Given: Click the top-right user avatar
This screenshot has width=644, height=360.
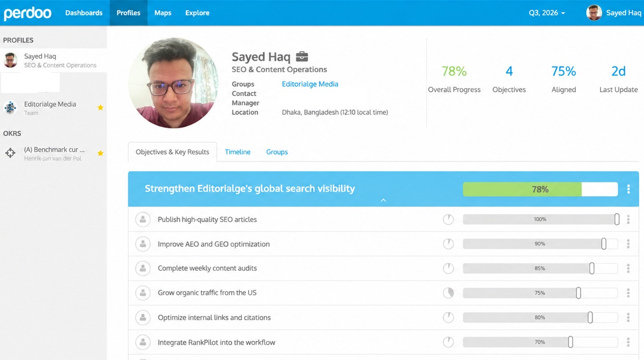Looking at the screenshot, I should pos(594,13).
